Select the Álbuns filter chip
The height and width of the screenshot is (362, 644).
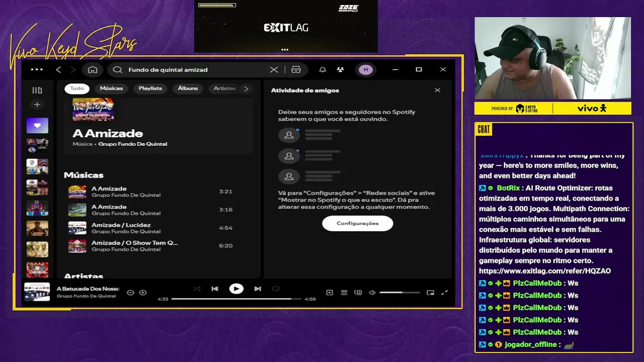tap(188, 88)
